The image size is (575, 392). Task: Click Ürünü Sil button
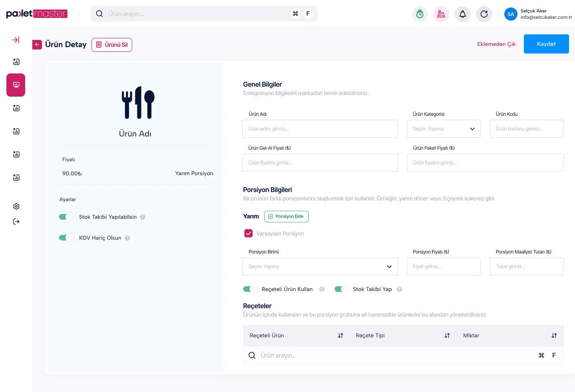[112, 45]
